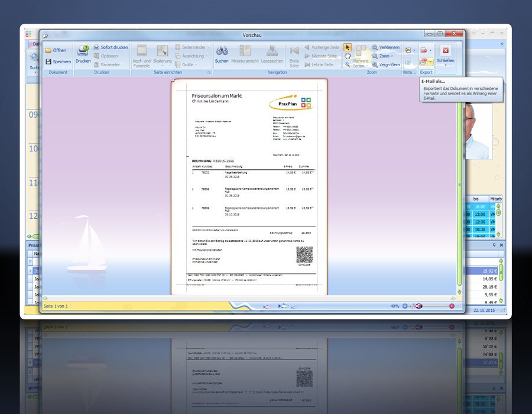
Task: Click the preview scroll-down leaf arrow
Action: [x=459, y=292]
